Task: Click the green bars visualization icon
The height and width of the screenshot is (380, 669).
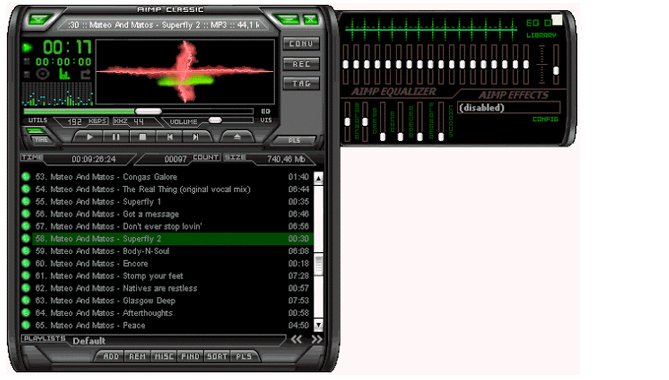Action: pyautogui.click(x=64, y=74)
